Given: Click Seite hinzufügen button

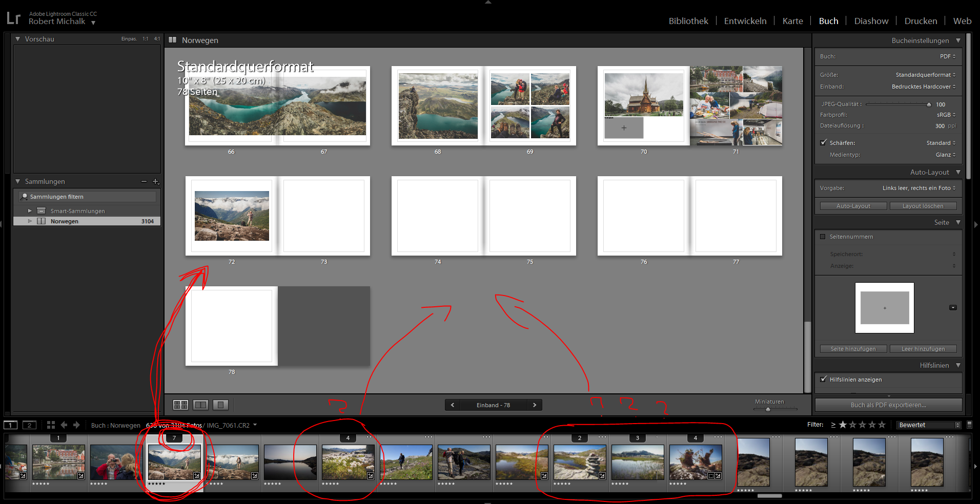Looking at the screenshot, I should pos(853,349).
